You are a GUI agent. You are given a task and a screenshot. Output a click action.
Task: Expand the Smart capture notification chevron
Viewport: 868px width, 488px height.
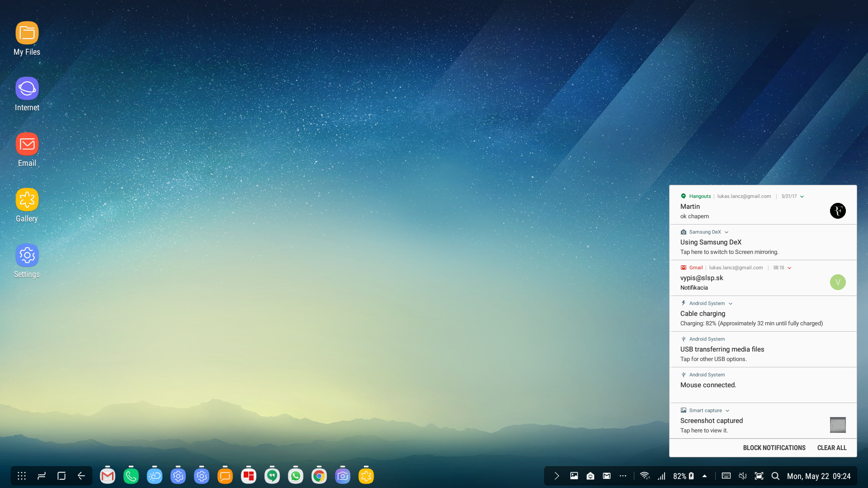click(727, 411)
